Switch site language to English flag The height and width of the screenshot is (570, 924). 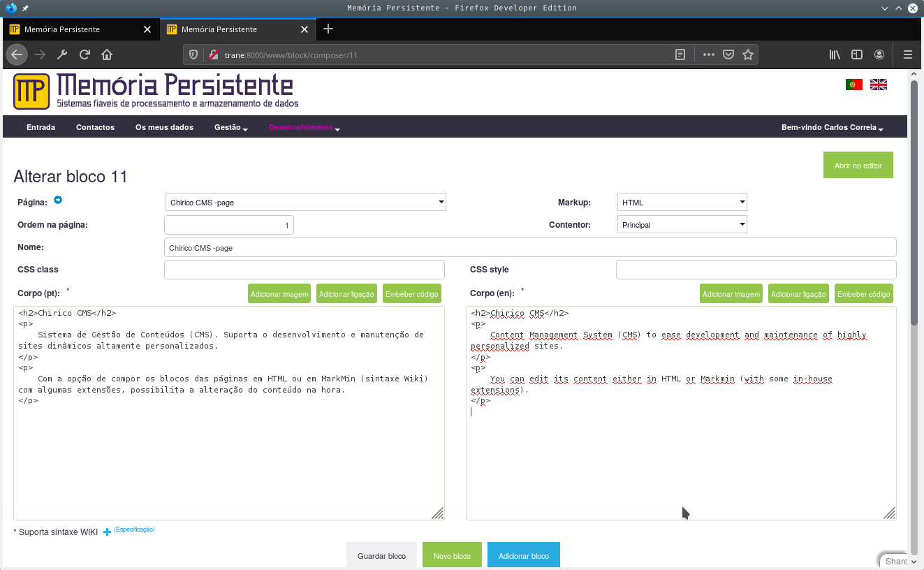878,85
